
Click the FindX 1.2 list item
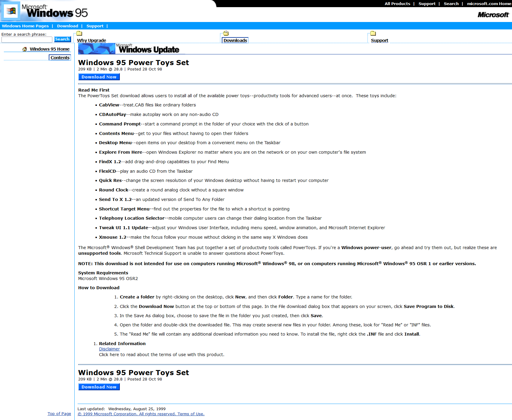[x=164, y=162]
